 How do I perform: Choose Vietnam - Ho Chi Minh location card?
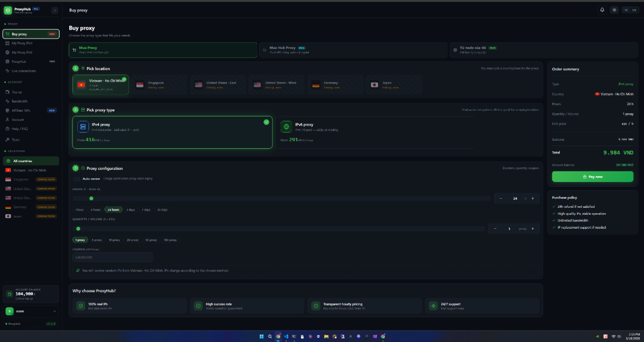tap(100, 85)
